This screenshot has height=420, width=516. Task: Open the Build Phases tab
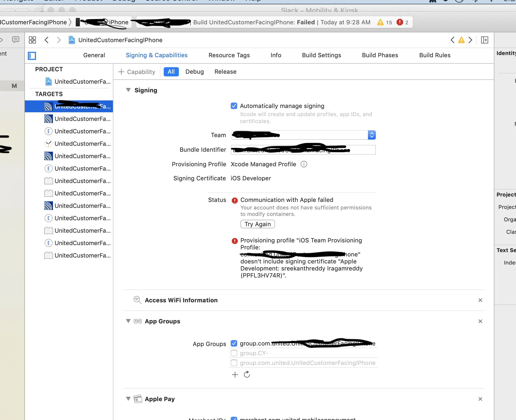pos(380,55)
